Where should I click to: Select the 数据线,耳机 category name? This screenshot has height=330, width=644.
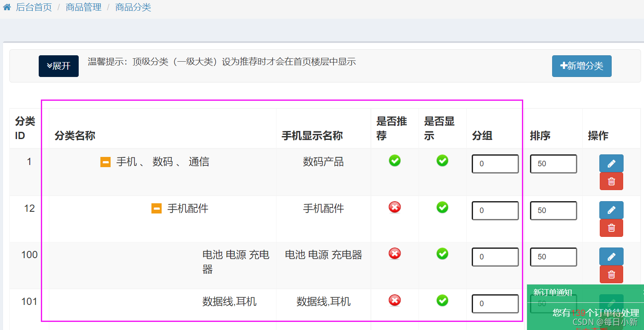coord(229,302)
